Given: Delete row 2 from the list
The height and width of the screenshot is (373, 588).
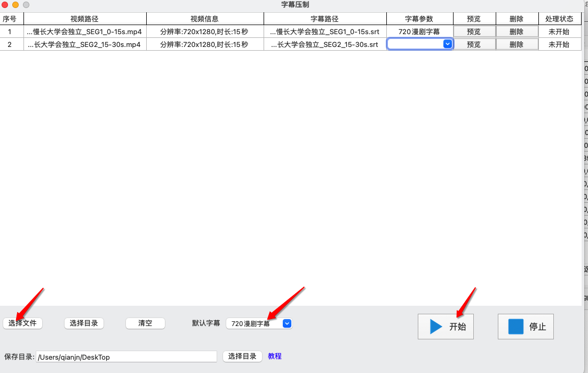Looking at the screenshot, I should pyautogui.click(x=517, y=44).
